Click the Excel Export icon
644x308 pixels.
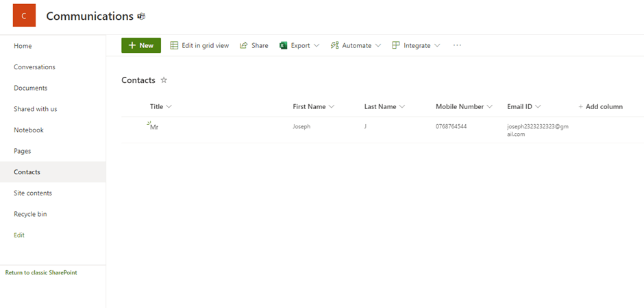click(x=283, y=45)
